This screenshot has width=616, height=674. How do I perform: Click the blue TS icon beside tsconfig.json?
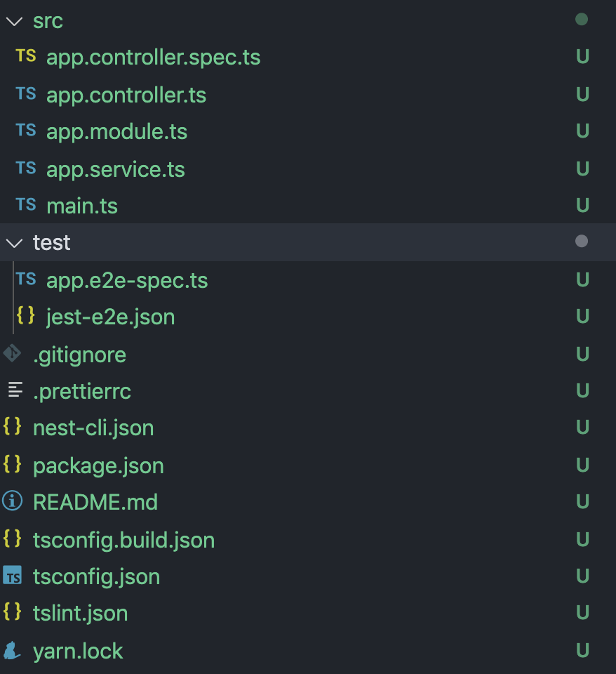pyautogui.click(x=13, y=576)
